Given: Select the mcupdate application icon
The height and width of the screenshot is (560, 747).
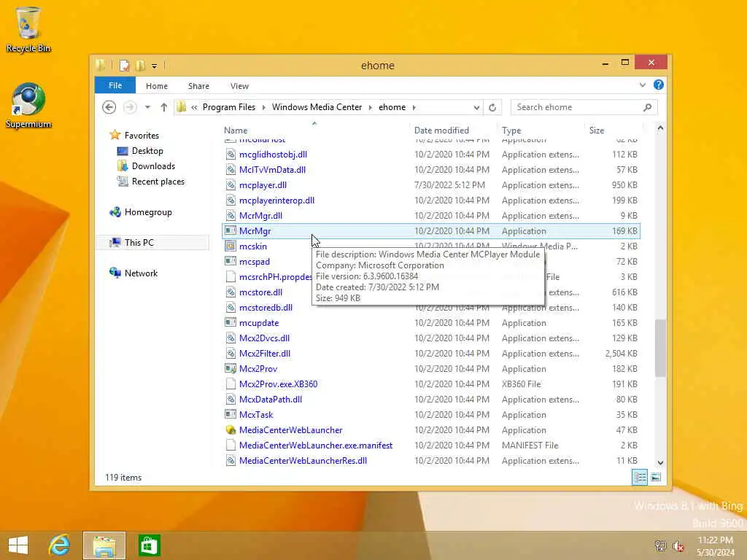Looking at the screenshot, I should click(231, 322).
